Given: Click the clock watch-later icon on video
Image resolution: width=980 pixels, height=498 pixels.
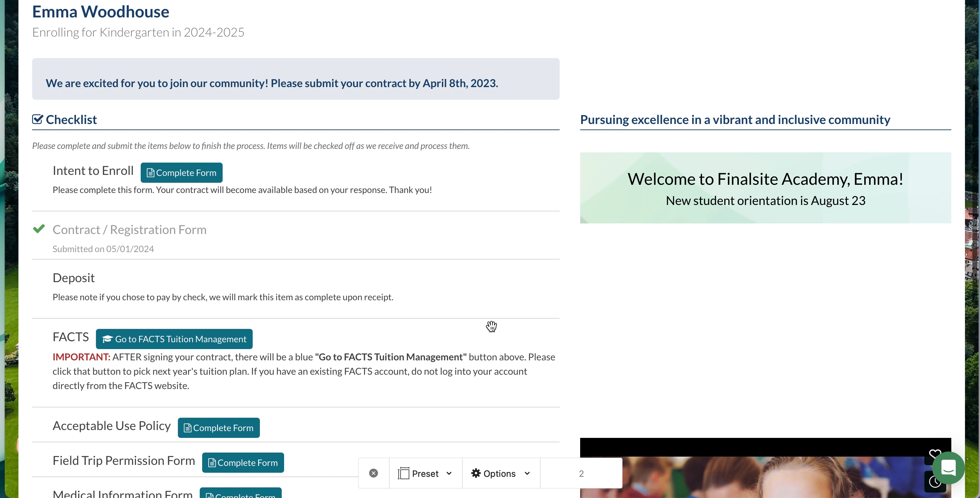Looking at the screenshot, I should click(x=934, y=482).
